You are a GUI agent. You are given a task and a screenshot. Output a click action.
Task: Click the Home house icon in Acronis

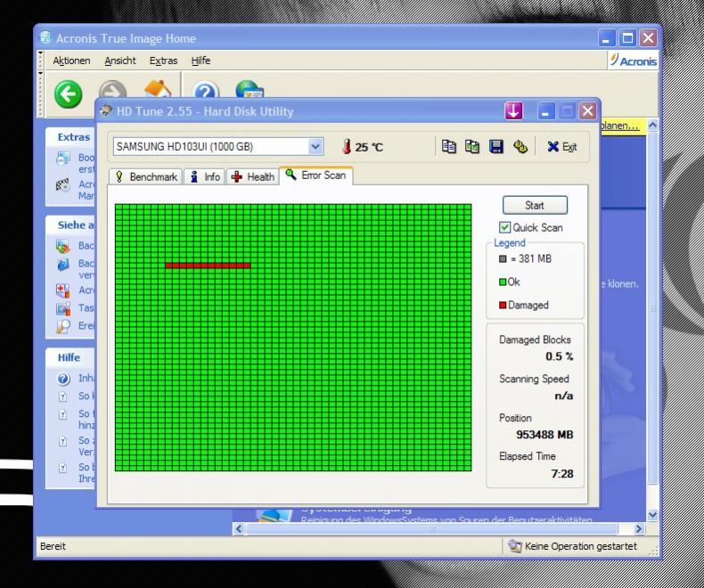[158, 89]
